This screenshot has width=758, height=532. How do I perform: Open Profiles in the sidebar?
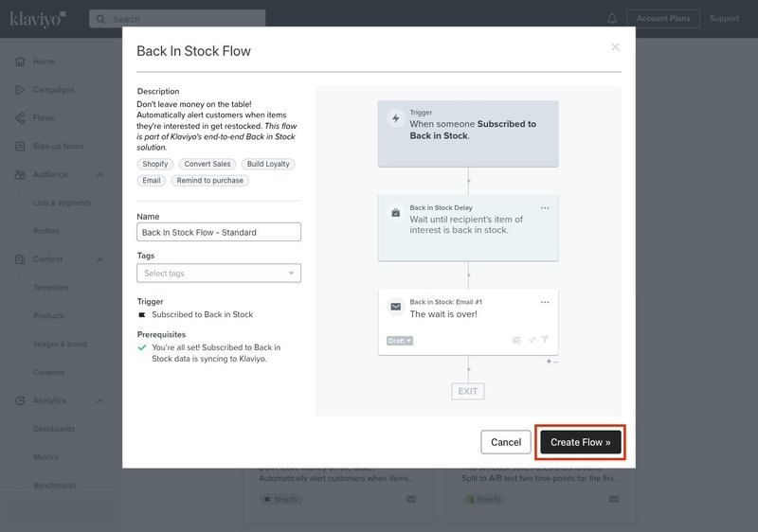tap(45, 231)
